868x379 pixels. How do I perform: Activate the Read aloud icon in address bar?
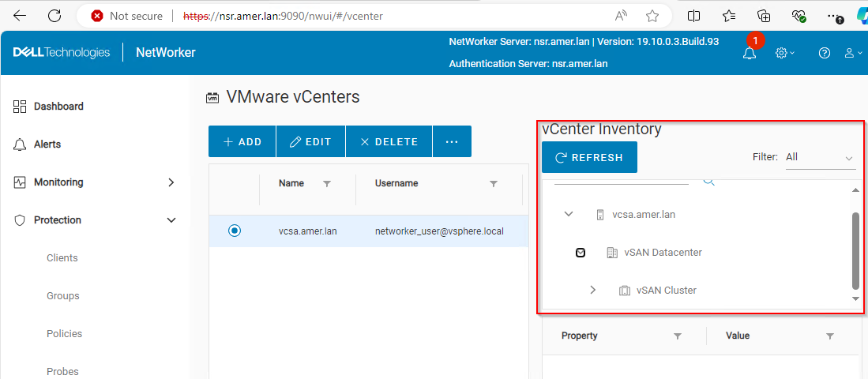click(622, 16)
